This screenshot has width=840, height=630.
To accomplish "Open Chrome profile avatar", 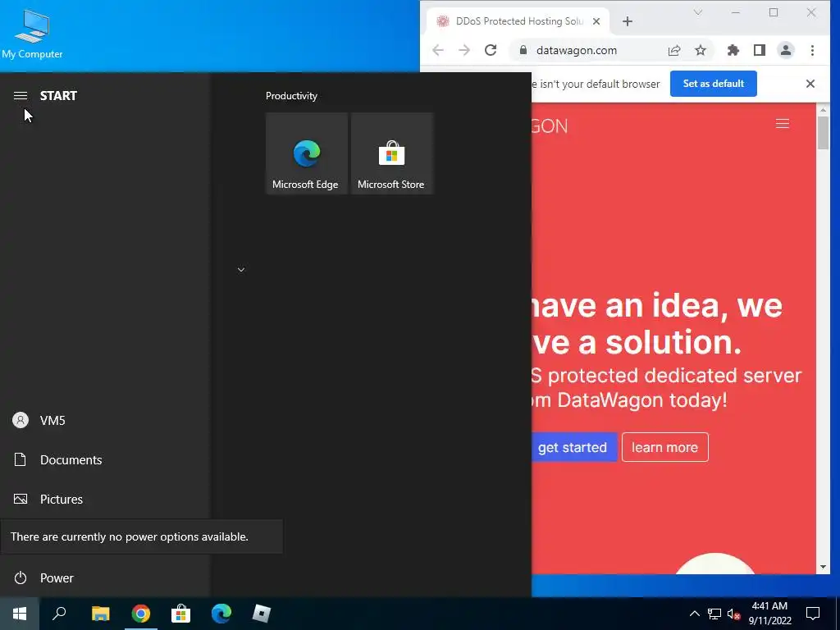I will click(x=785, y=50).
